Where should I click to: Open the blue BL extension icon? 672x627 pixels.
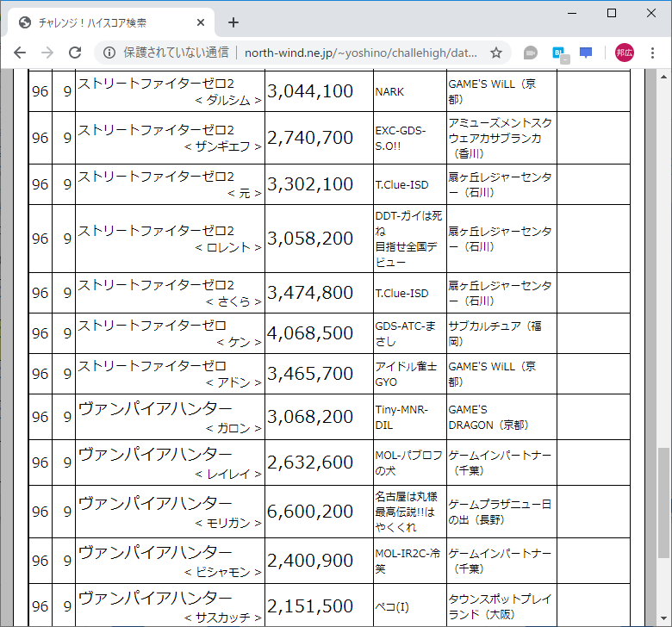560,53
